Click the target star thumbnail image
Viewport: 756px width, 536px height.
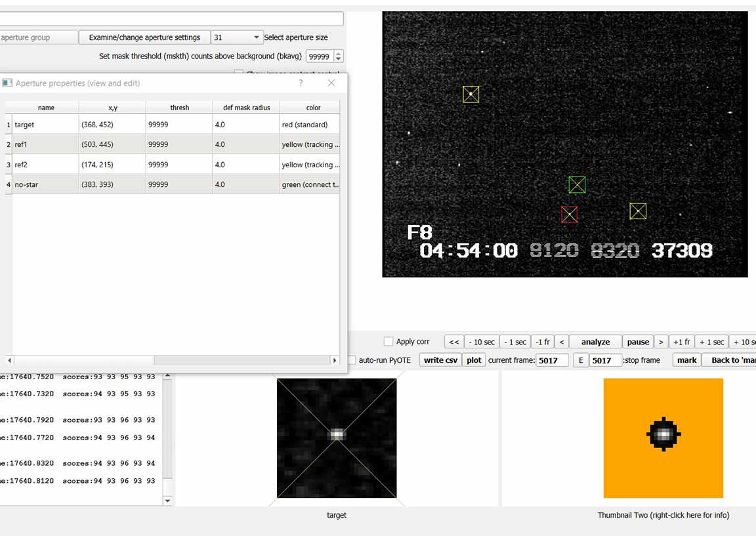point(337,438)
